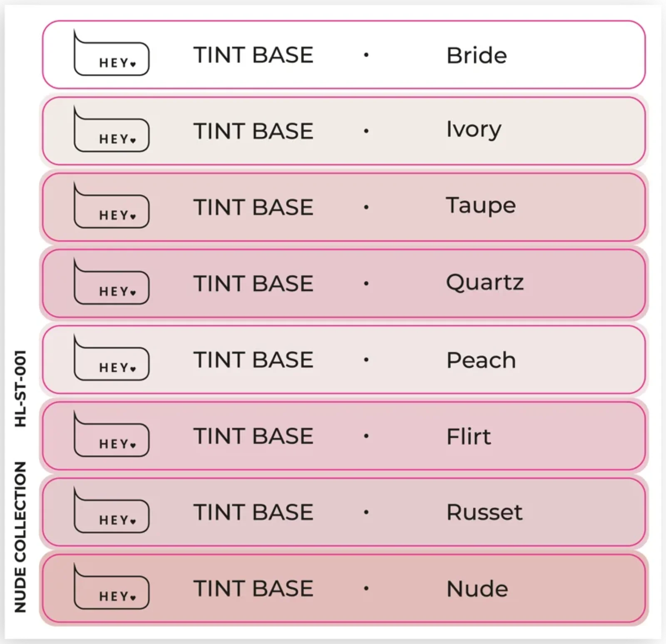Pick the Peach shade label
666x644 pixels.
(x=481, y=360)
